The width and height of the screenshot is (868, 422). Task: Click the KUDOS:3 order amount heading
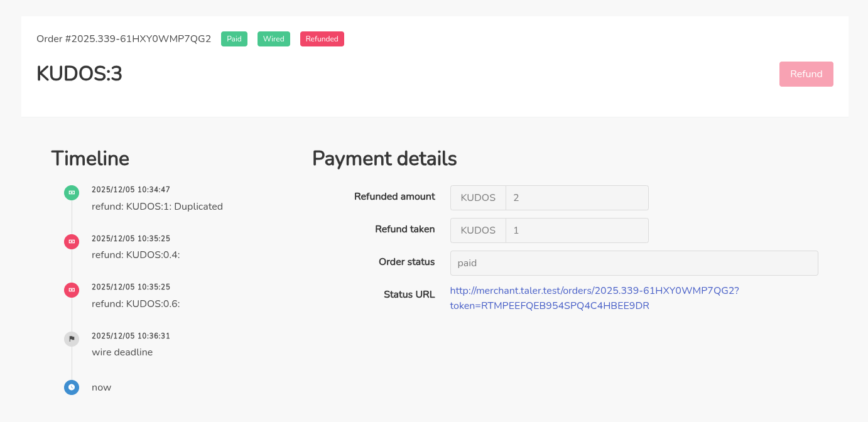tap(79, 74)
